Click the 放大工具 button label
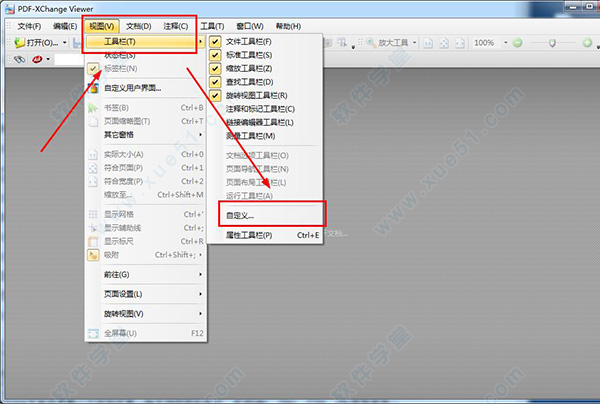Image resolution: width=600 pixels, height=404 pixels. click(393, 42)
